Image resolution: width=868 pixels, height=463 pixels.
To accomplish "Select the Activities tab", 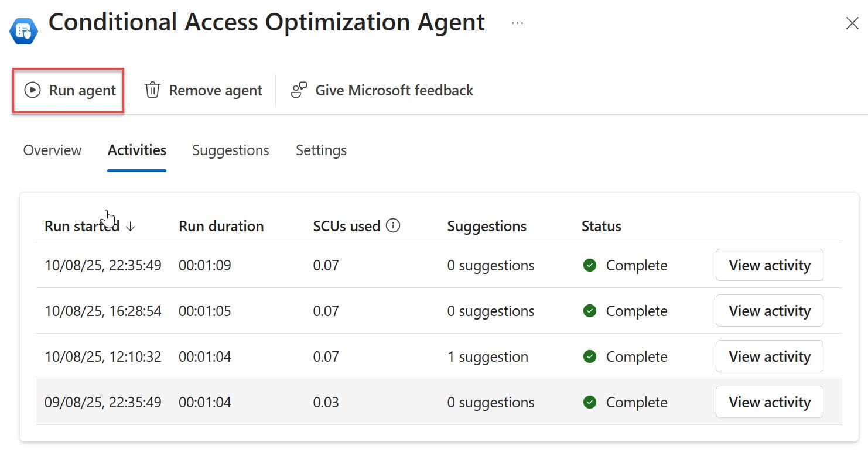I will tap(137, 150).
